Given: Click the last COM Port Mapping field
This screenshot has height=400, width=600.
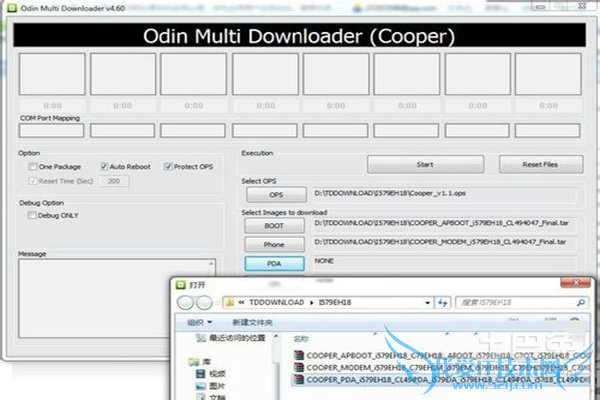Looking at the screenshot, I should click(x=548, y=131).
